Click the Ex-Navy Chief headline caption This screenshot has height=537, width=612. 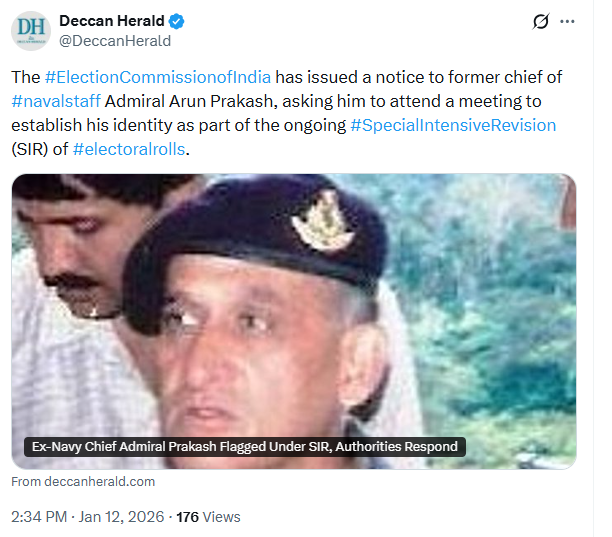(x=243, y=447)
